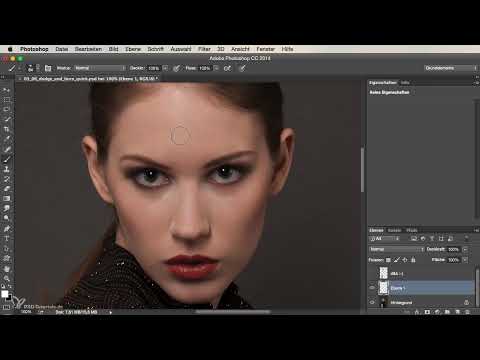The height and width of the screenshot is (360, 480).
Task: Click the horizontal canvas scrollbar
Action: tap(233, 312)
